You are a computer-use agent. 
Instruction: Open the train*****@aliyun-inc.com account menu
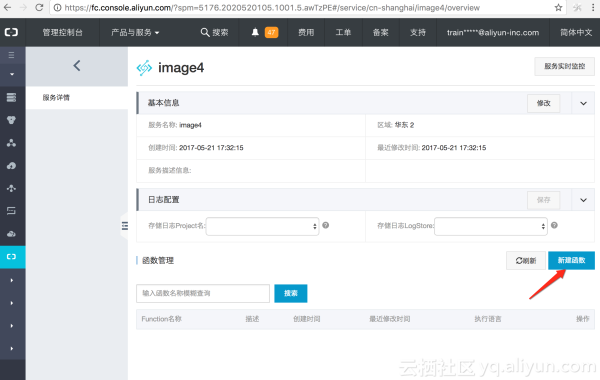[x=493, y=33]
